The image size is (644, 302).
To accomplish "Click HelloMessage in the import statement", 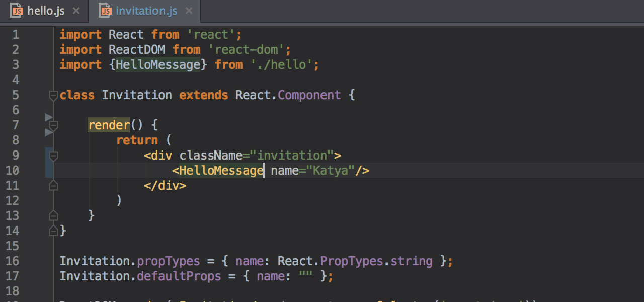I will pos(158,65).
